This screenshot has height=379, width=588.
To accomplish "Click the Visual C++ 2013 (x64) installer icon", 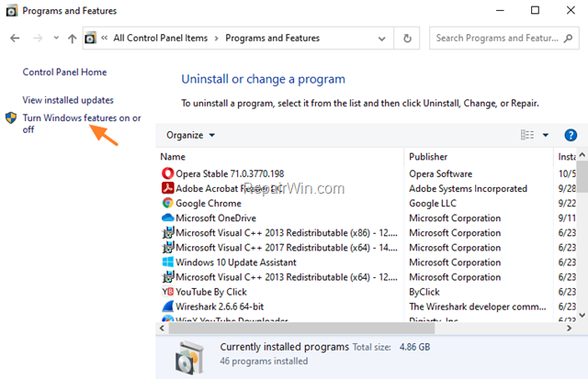I will (x=167, y=277).
